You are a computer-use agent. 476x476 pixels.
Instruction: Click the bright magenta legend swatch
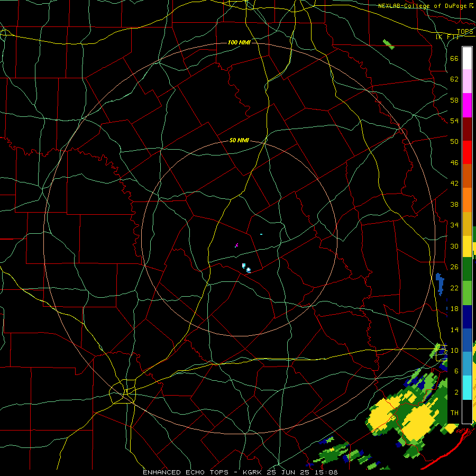pyautogui.click(x=467, y=105)
